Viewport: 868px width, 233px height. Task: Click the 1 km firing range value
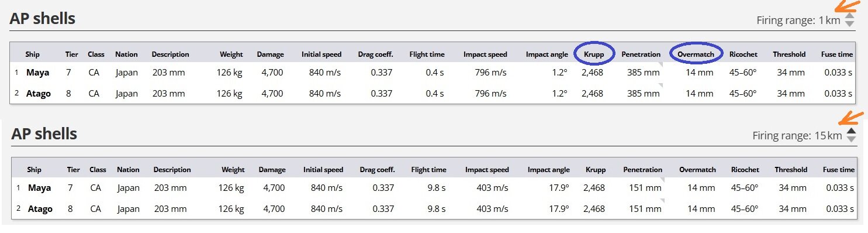click(x=829, y=20)
